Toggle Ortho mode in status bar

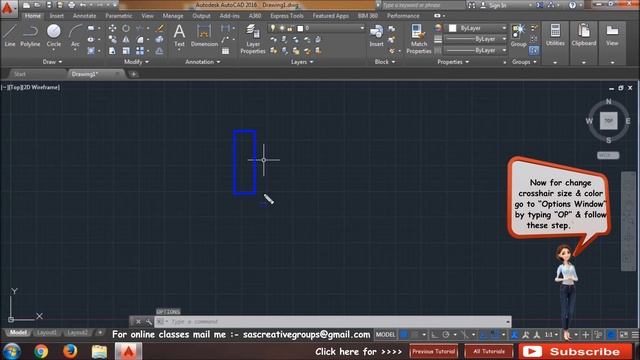435,335
